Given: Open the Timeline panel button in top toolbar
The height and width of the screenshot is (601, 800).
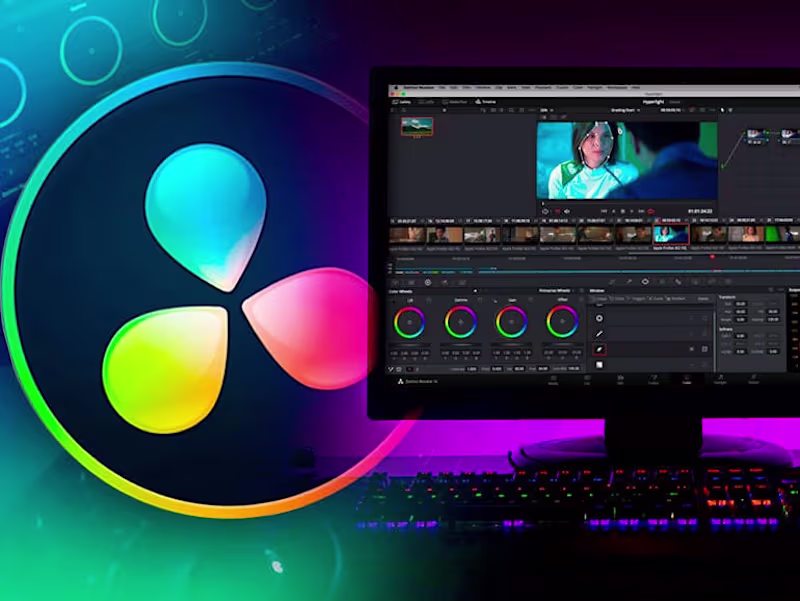Looking at the screenshot, I should click(486, 102).
